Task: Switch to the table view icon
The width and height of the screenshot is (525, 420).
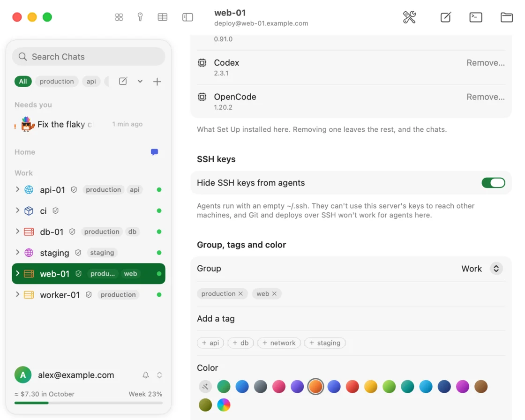Action: 162,17
